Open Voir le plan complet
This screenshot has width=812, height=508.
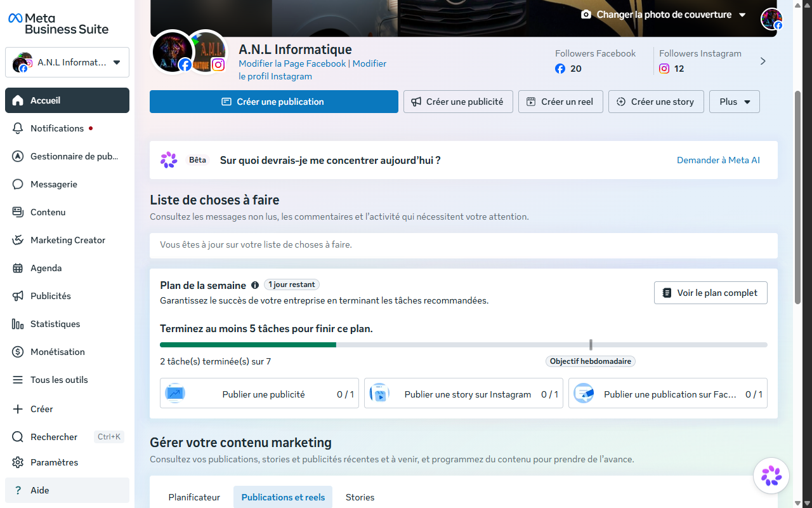pos(710,293)
